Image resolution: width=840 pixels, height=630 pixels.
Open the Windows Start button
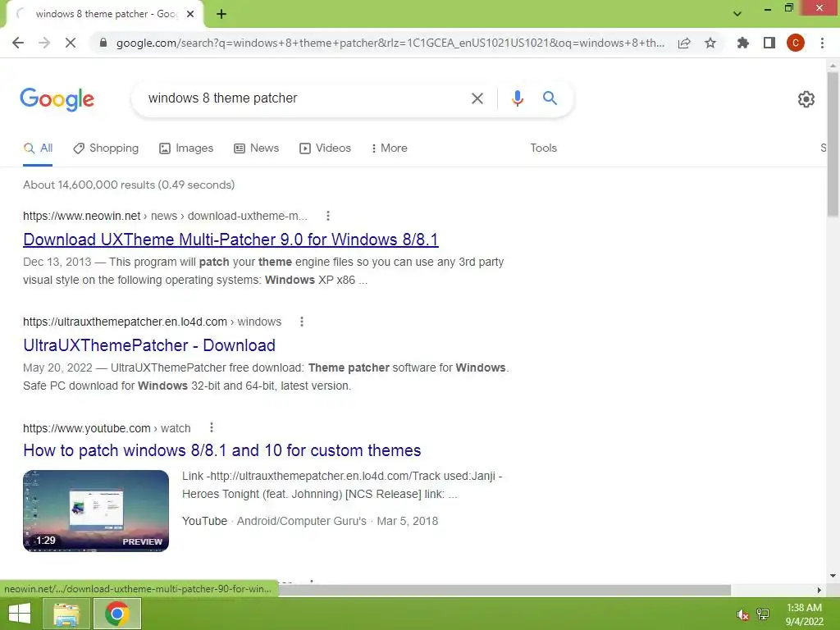(20, 614)
